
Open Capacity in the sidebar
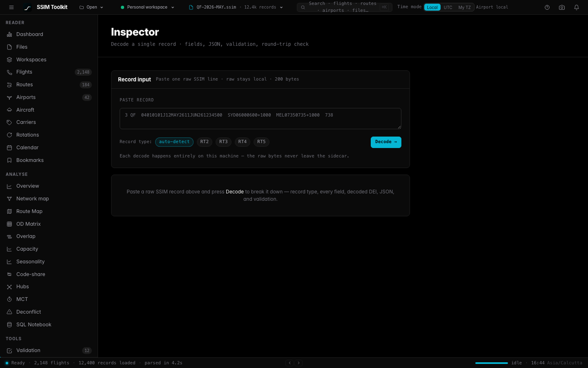click(27, 249)
